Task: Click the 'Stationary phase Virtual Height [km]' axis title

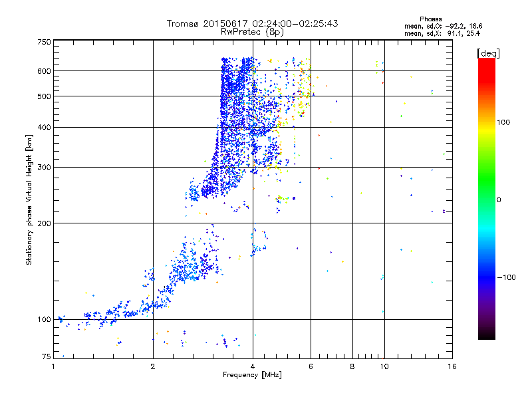Action: tap(29, 199)
